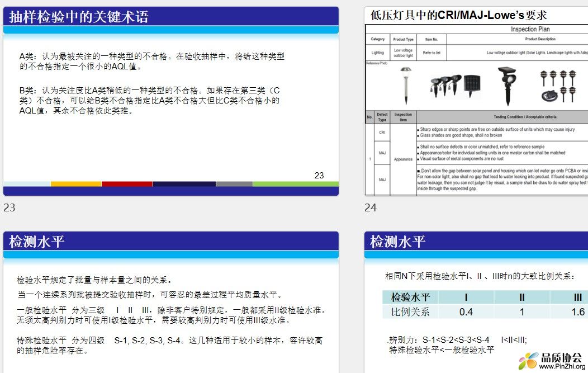
Task: Click the single path light product photo
Action: pos(406,85)
